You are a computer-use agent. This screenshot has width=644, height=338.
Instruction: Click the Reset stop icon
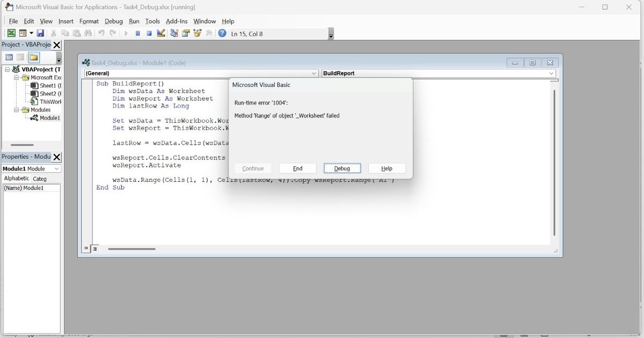tap(149, 33)
